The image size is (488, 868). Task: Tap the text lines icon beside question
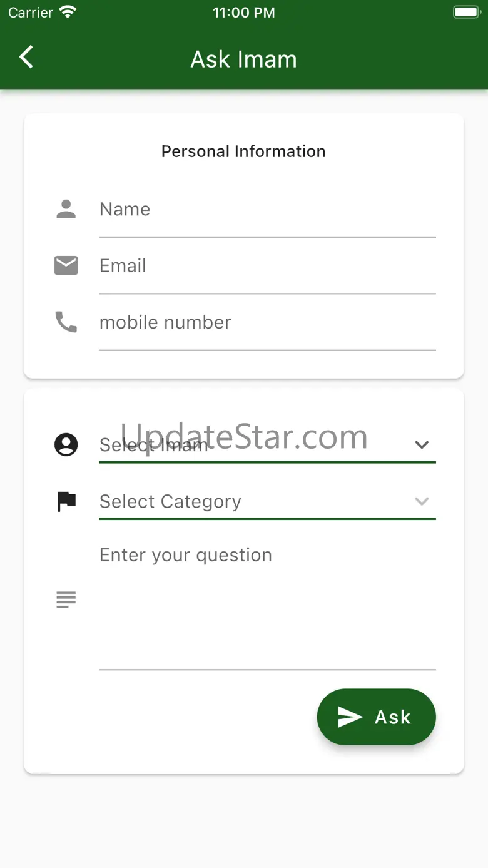[66, 600]
